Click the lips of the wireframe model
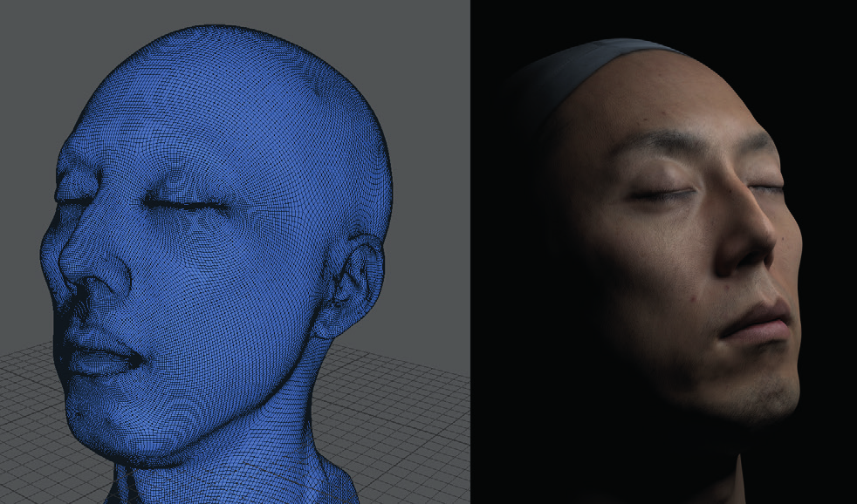Screen dimensions: 857x504 point(105,351)
